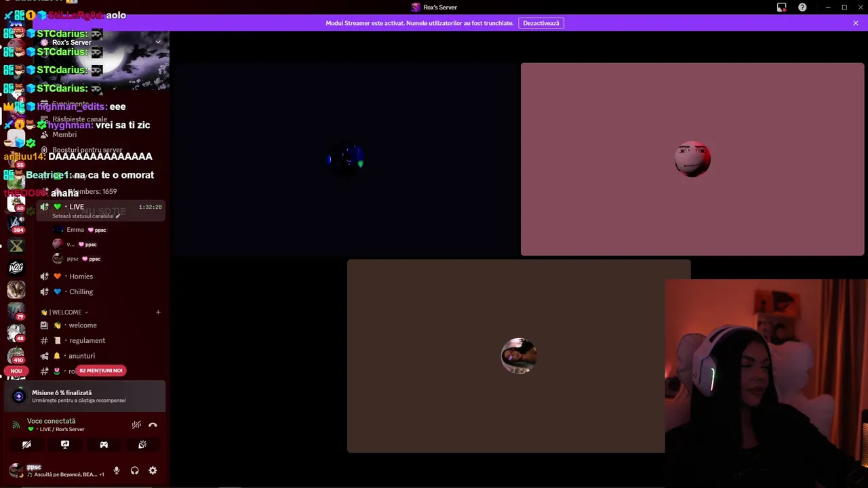Screen dimensions: 868x488
Task: Open the Misiune 6 % finalizată quest card
Action: 85,396
